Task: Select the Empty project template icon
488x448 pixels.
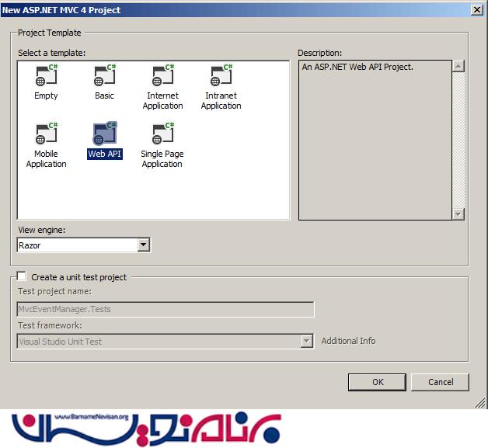Action: [x=46, y=76]
